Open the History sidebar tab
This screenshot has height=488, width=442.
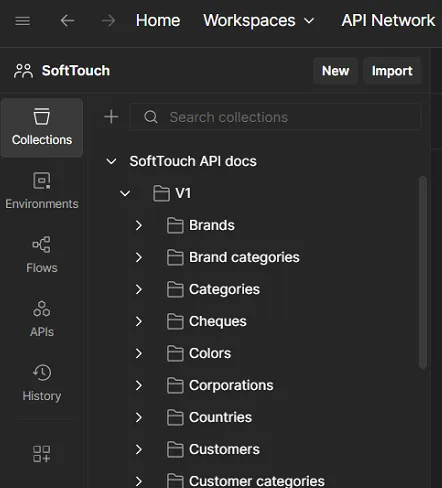tap(42, 383)
